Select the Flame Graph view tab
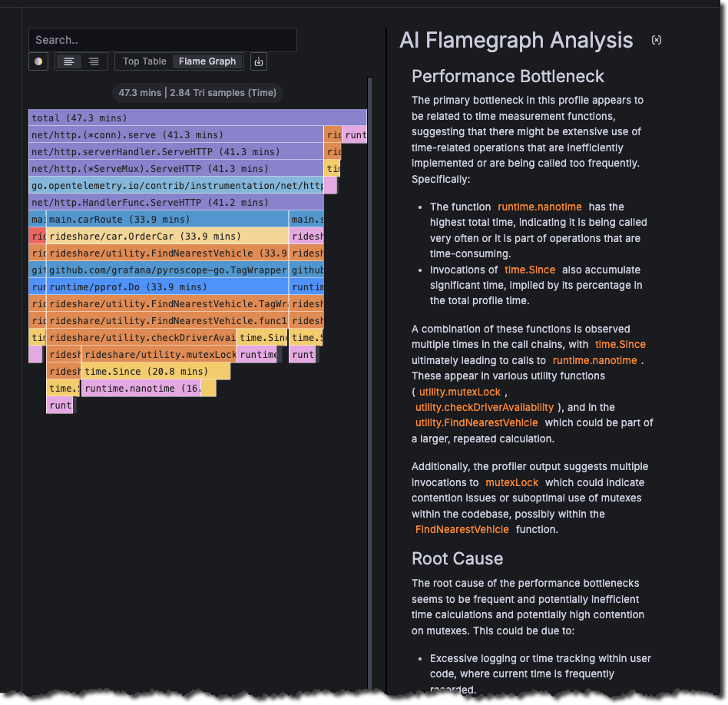Viewport: 728px width, 705px height. (x=207, y=61)
